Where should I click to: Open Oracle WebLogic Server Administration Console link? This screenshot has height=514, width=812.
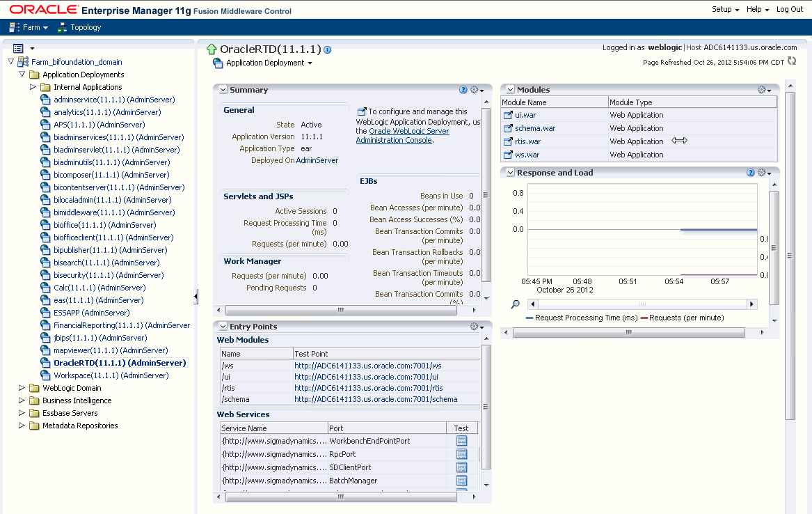402,136
